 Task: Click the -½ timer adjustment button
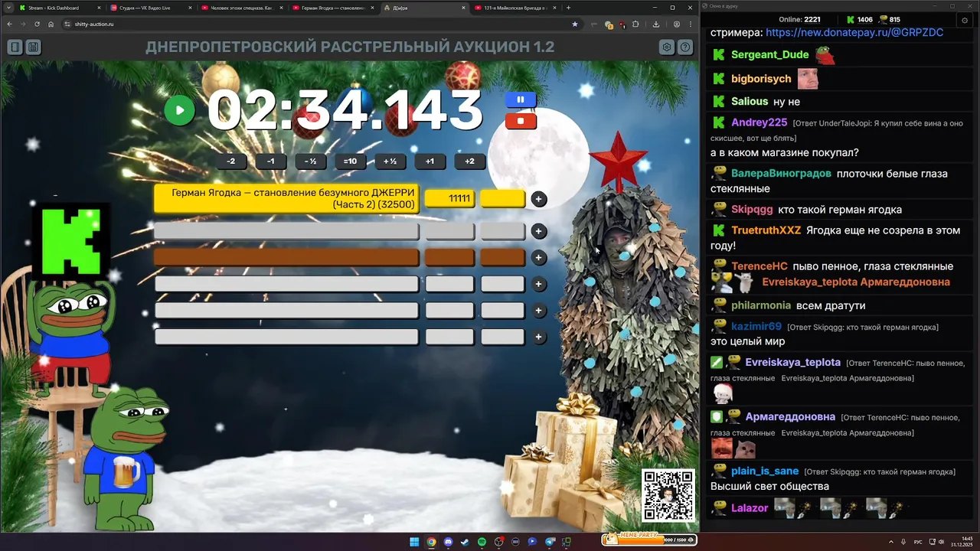(x=310, y=161)
